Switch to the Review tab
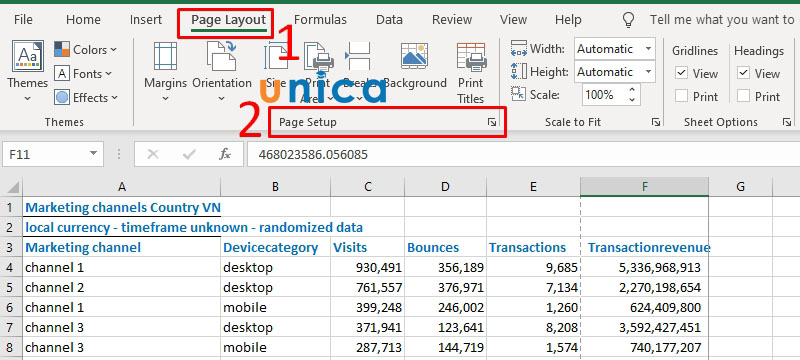This screenshot has height=360, width=800. 452,20
